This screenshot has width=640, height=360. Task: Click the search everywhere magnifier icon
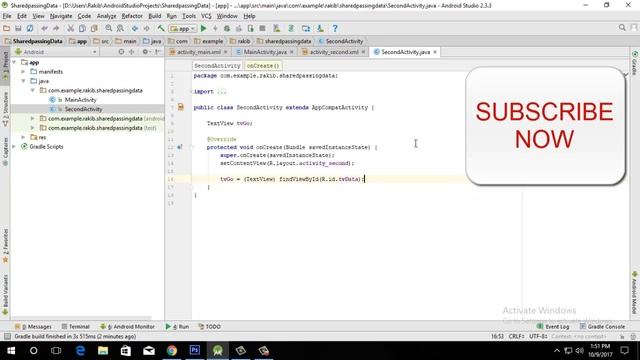(622, 28)
